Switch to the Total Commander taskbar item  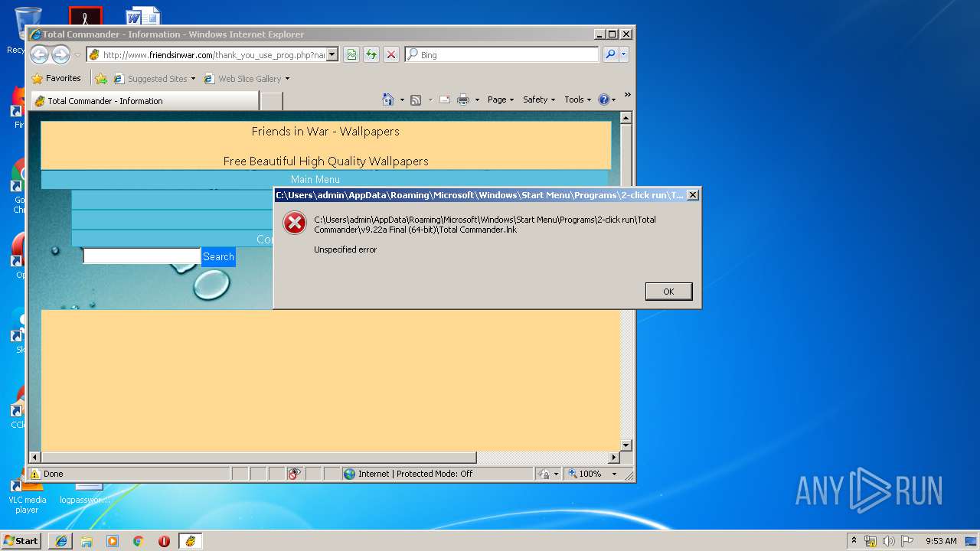click(190, 541)
